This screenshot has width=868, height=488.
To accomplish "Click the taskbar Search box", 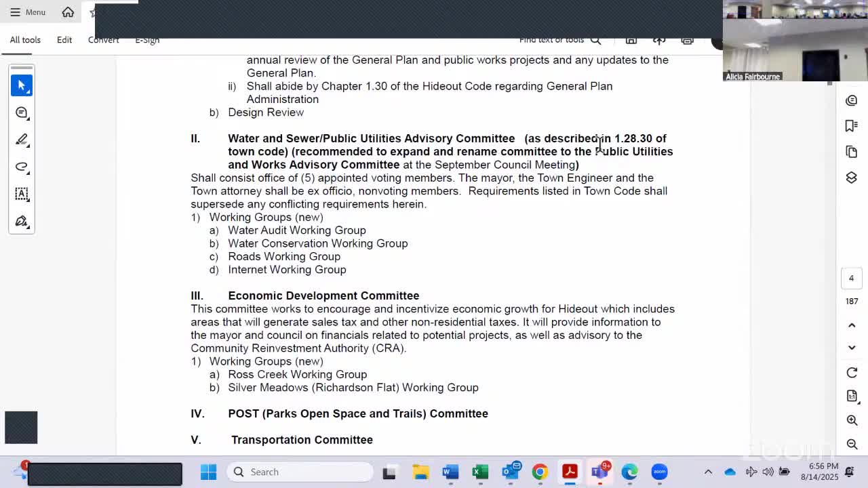I will click(300, 472).
